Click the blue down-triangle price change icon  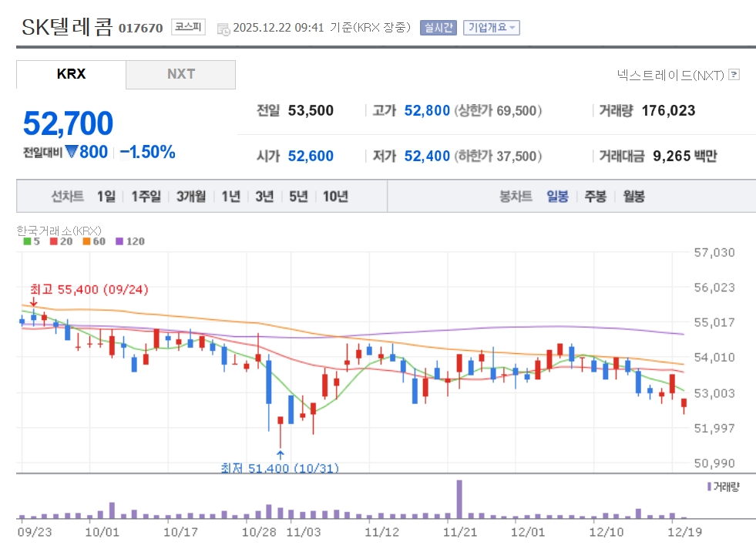(72, 152)
